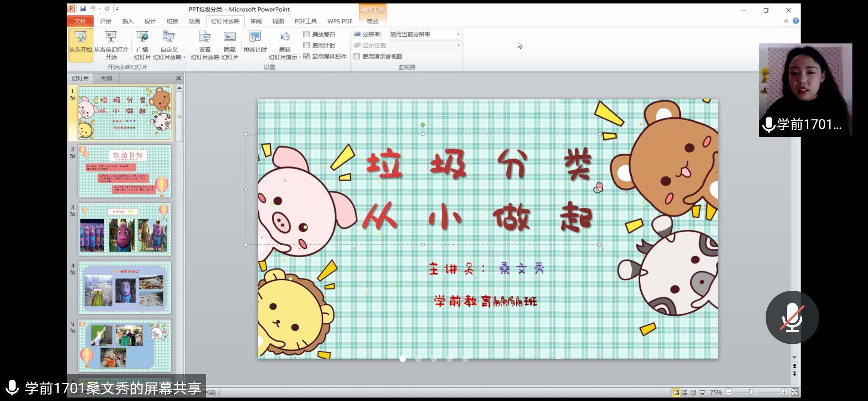Toggle 使用演示者视图 presenter view checkbox
Screen dimensions: 868x401
click(x=357, y=56)
